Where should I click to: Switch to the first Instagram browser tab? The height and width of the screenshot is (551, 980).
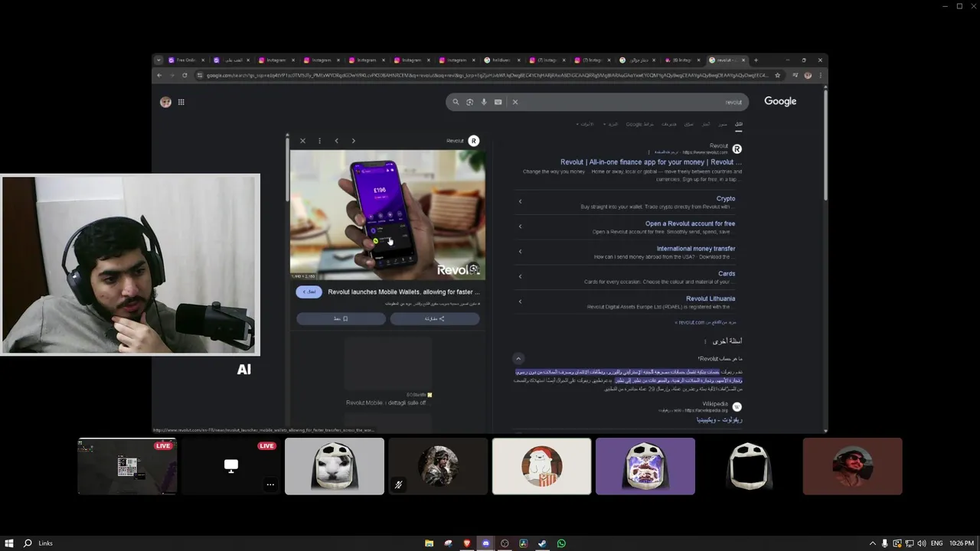coord(276,60)
